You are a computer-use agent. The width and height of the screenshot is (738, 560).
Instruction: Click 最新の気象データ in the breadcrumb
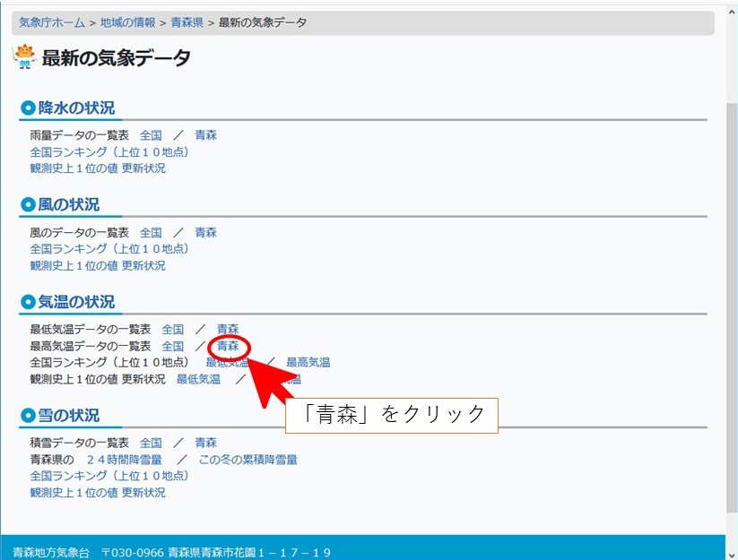[263, 22]
